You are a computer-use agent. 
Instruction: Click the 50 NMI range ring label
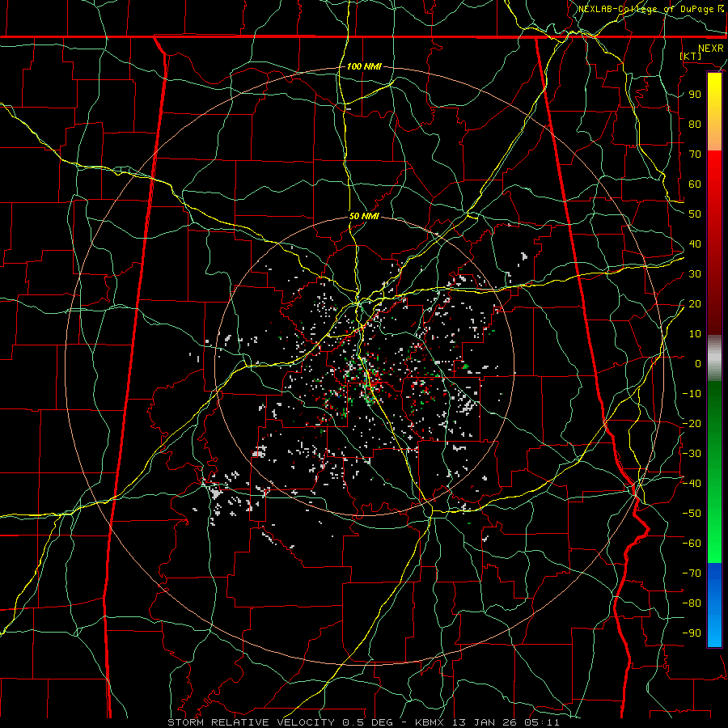pos(364,216)
